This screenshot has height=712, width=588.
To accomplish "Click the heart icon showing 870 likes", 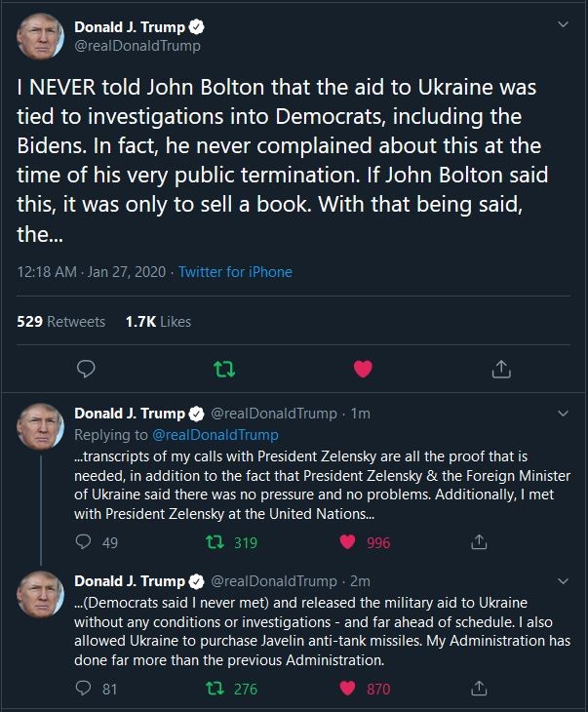I will pos(349,689).
